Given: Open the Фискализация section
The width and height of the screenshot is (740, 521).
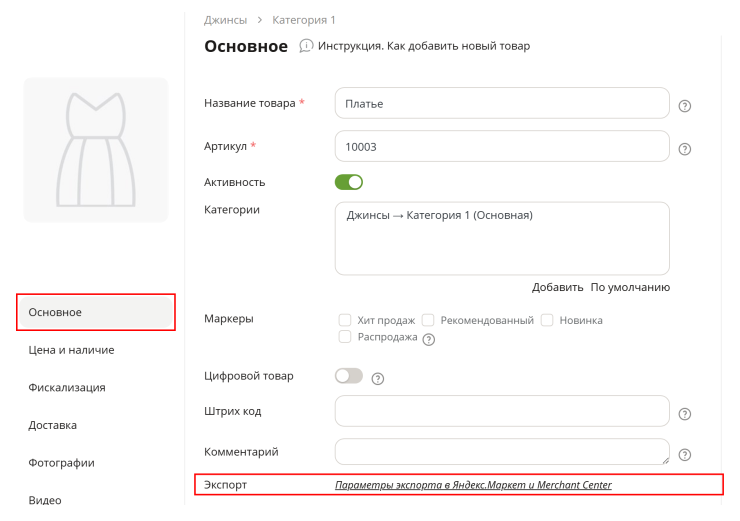Looking at the screenshot, I should click(67, 387).
